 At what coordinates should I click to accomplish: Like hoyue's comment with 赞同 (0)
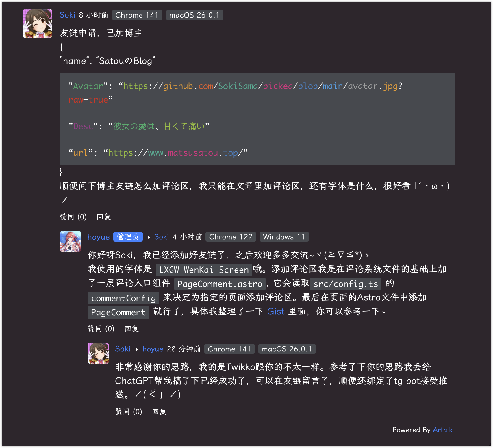[x=101, y=329]
